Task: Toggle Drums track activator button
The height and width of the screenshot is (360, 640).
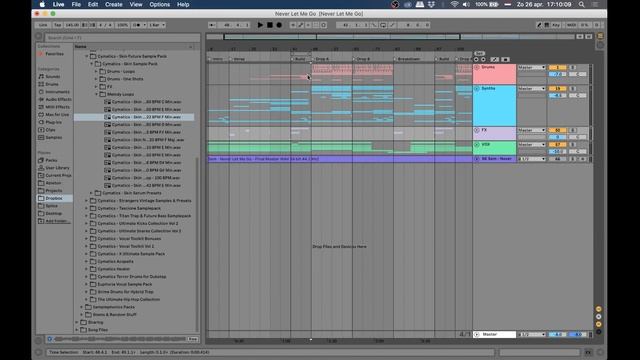Action: click(557, 67)
